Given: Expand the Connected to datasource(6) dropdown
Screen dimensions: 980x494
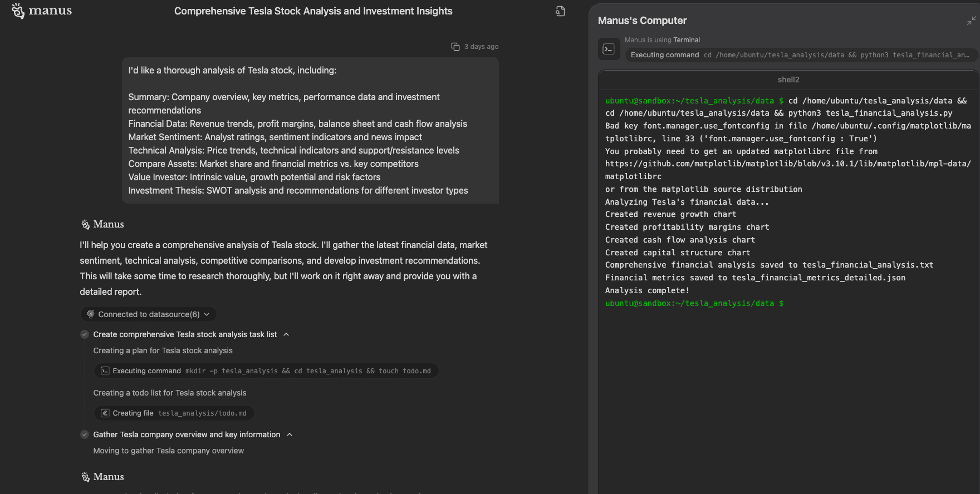Looking at the screenshot, I should [148, 314].
